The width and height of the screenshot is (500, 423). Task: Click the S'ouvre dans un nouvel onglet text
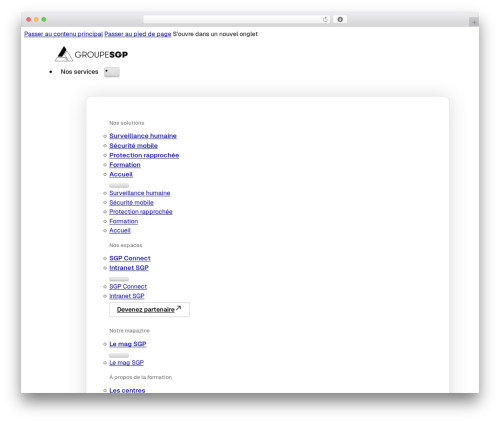[x=215, y=34]
